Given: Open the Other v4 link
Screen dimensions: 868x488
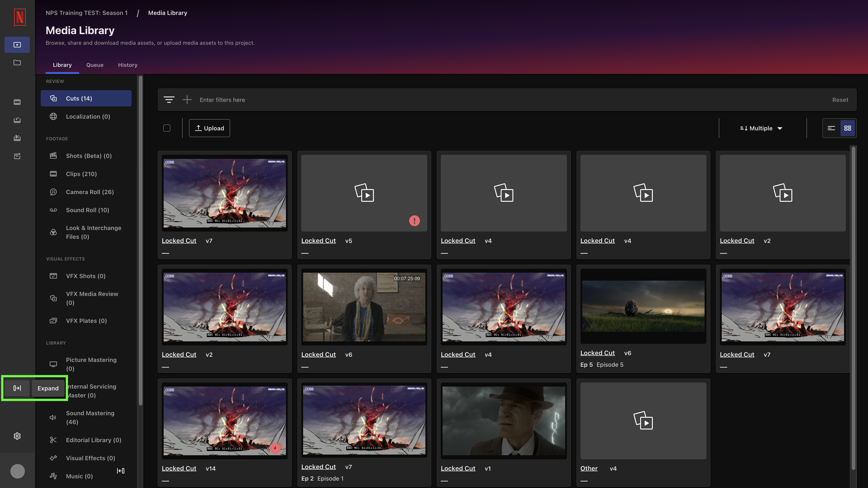Looking at the screenshot, I should click(589, 469).
